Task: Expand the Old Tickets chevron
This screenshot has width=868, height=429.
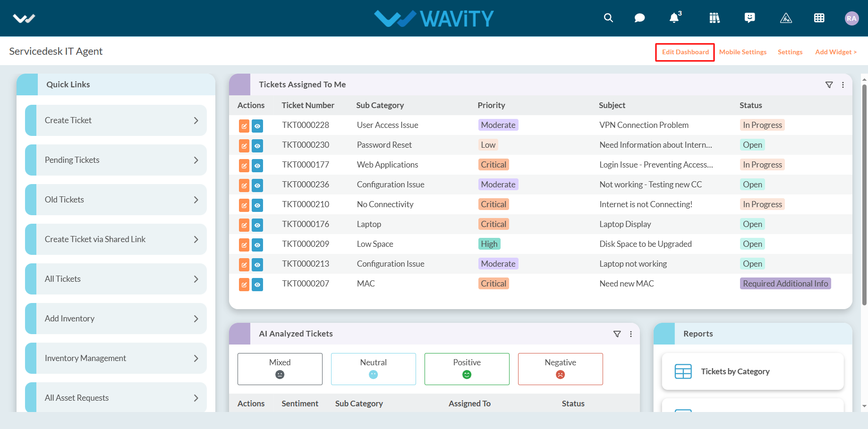Action: [x=196, y=200]
